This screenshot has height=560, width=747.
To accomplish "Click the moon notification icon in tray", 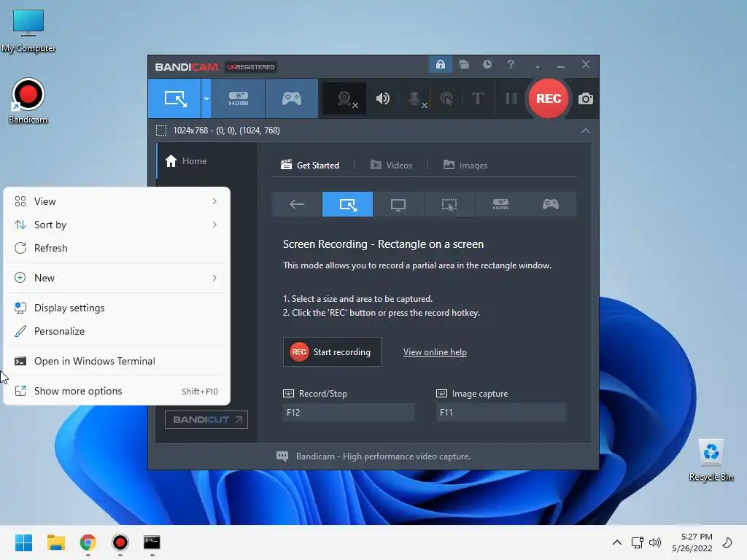I will [x=727, y=542].
